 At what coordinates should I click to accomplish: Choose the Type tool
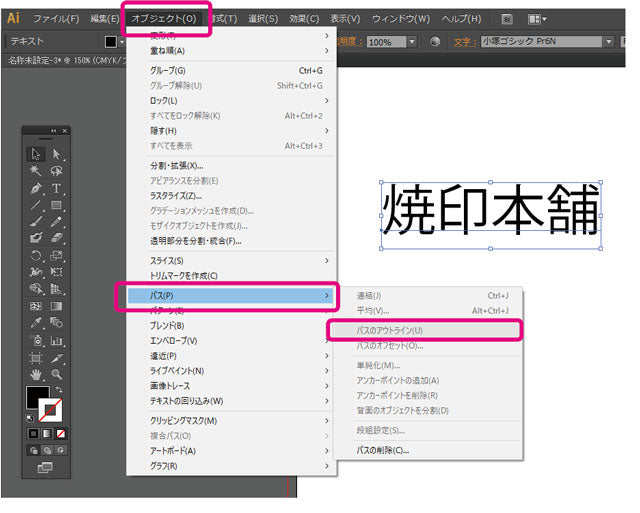click(57, 188)
